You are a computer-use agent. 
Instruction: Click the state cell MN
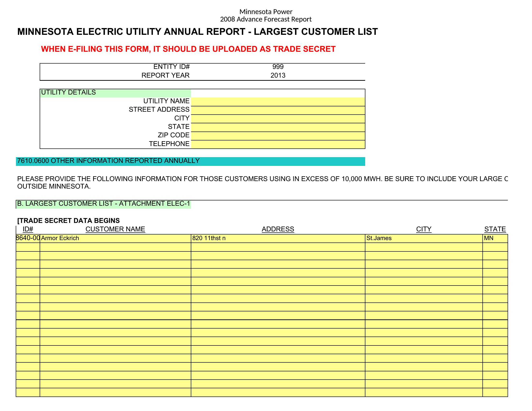coord(495,238)
